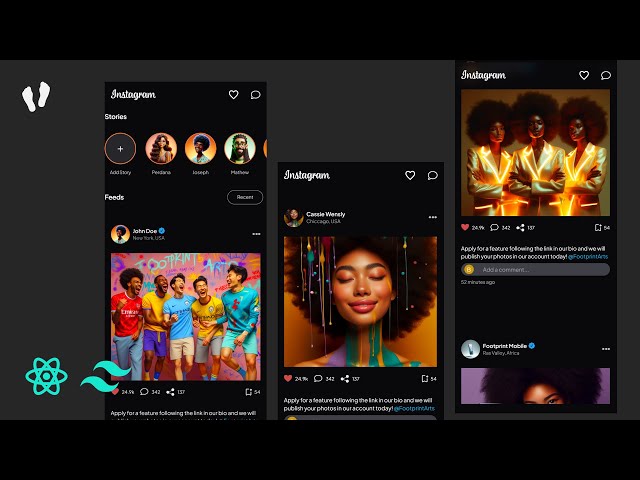The width and height of the screenshot is (640, 480).
Task: Open the three women glowing jackets photo
Action: [536, 153]
